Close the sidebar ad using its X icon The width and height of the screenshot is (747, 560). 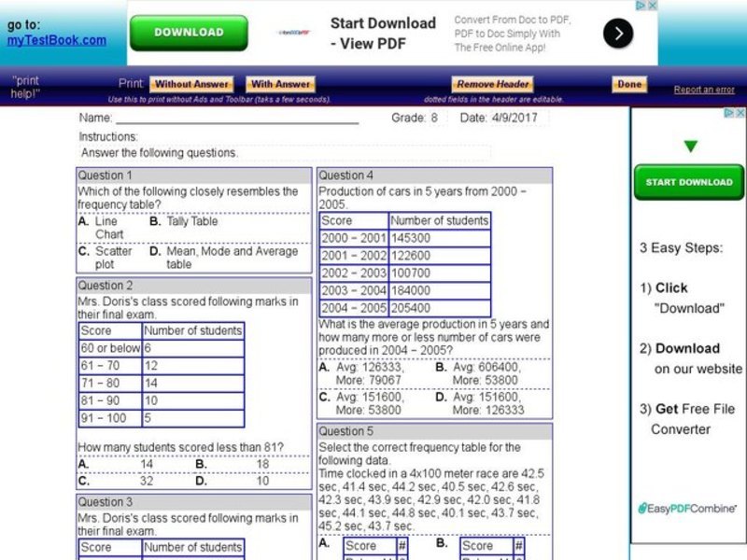click(x=740, y=112)
